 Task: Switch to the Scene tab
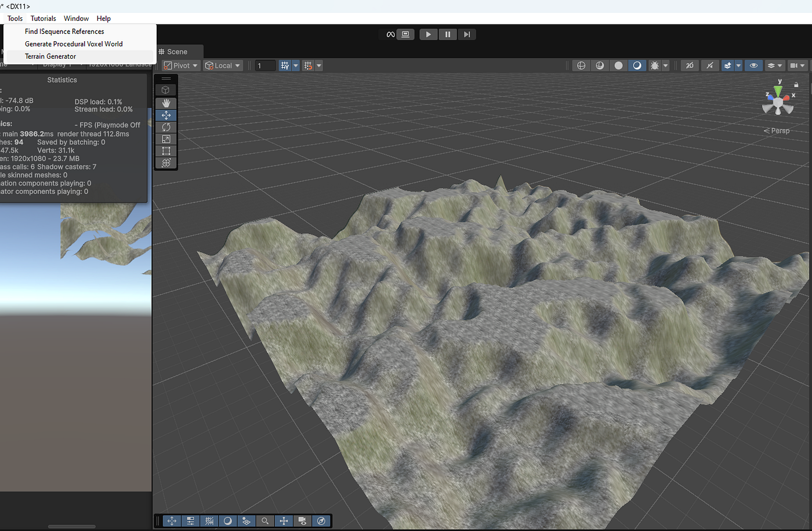click(x=179, y=51)
